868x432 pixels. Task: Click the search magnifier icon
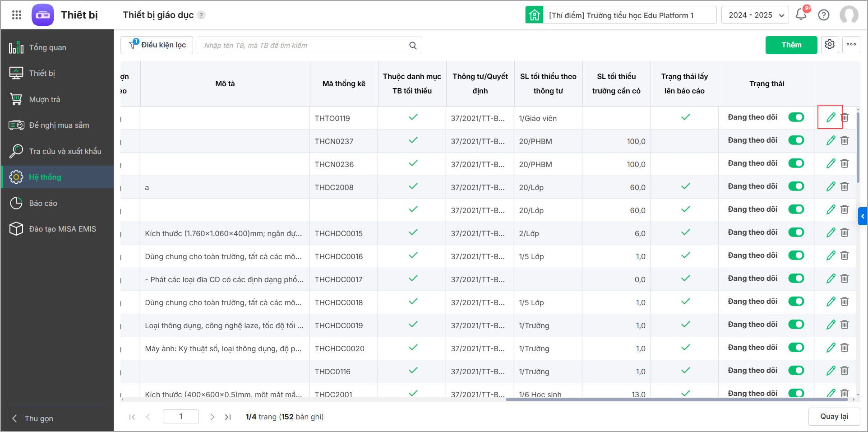click(413, 45)
